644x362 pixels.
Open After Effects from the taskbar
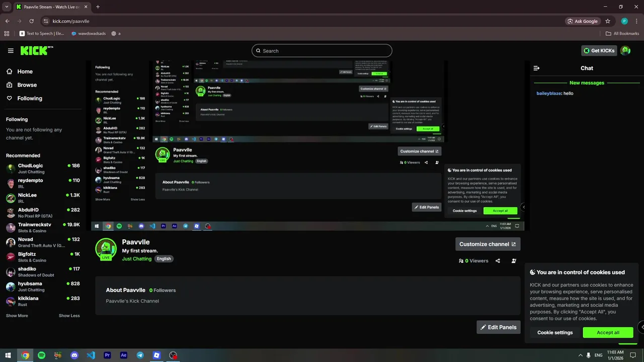(x=124, y=355)
